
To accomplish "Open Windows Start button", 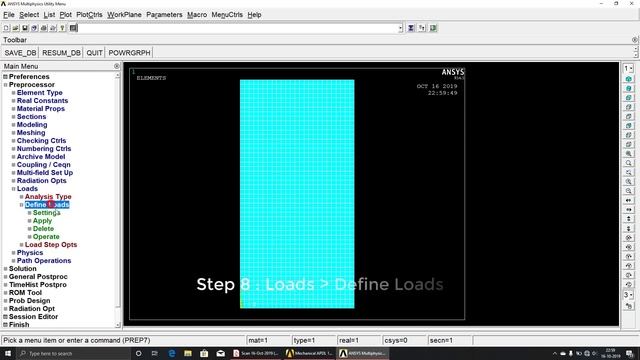I will pyautogui.click(x=8, y=353).
